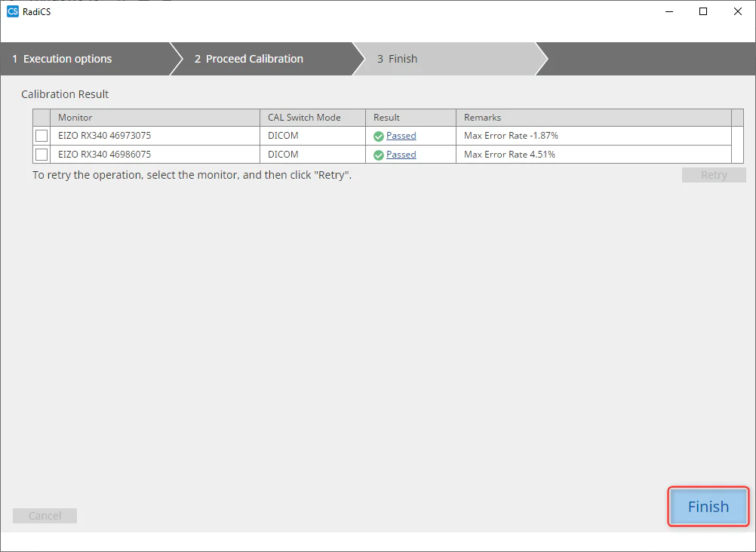Click the Cancel button
Image resolution: width=756 pixels, height=552 pixels.
(x=45, y=516)
